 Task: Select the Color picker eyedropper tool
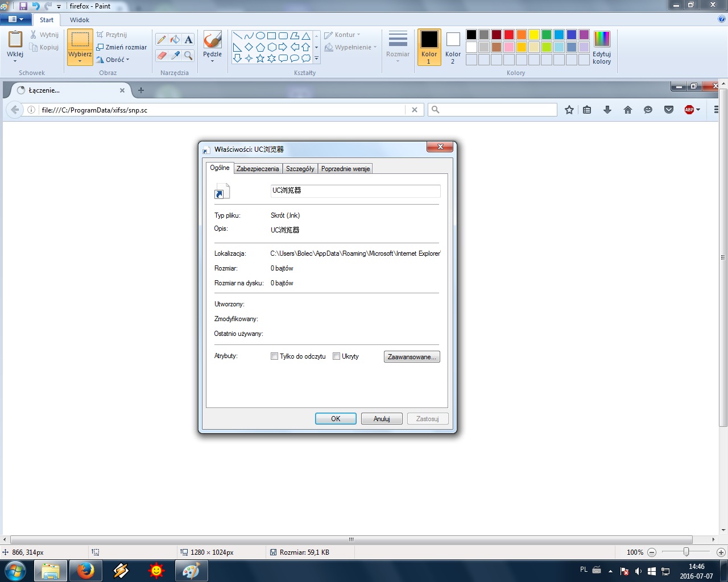pyautogui.click(x=175, y=55)
